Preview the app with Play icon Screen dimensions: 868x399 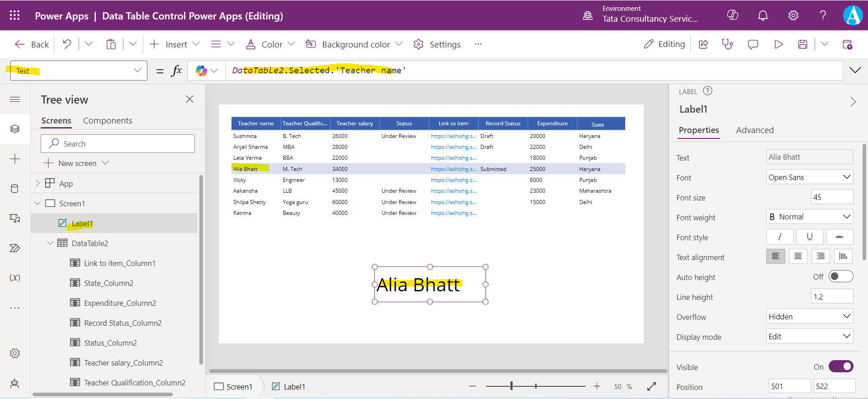(x=778, y=44)
